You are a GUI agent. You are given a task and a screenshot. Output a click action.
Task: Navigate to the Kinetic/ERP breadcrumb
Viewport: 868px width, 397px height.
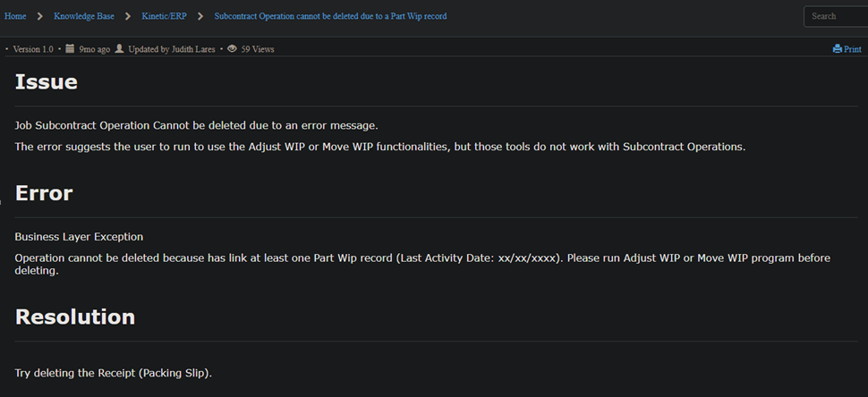pos(164,16)
